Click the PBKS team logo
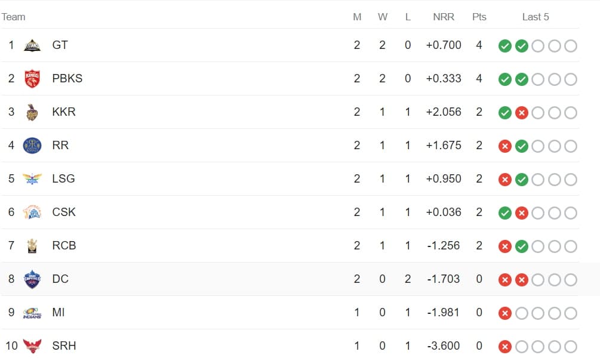Viewport: 600px width, 364px height. click(32, 79)
